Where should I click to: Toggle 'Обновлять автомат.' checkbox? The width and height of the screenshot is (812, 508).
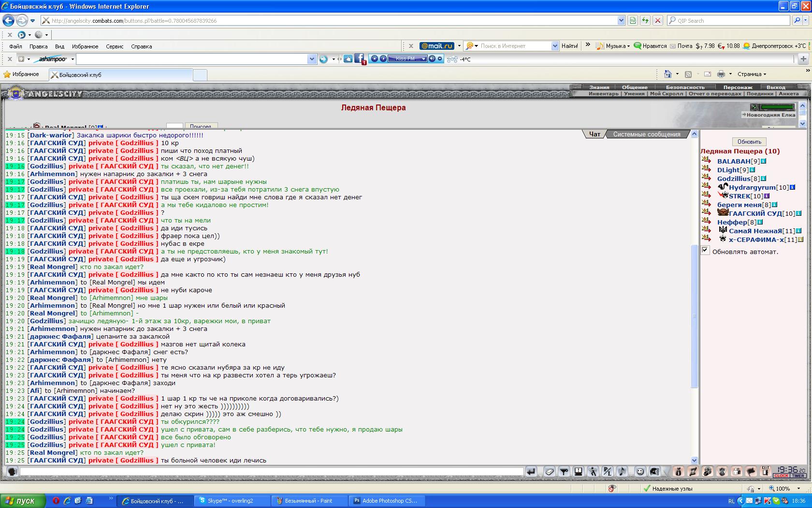[x=705, y=250]
